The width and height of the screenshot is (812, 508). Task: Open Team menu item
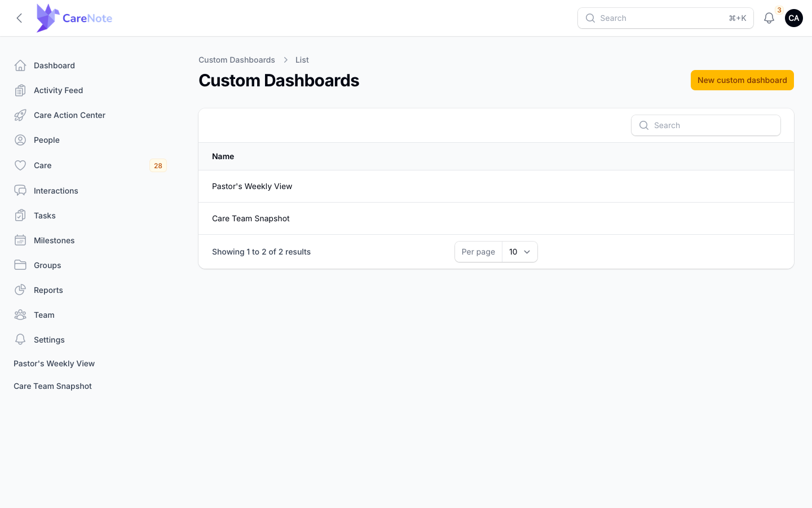point(90,315)
